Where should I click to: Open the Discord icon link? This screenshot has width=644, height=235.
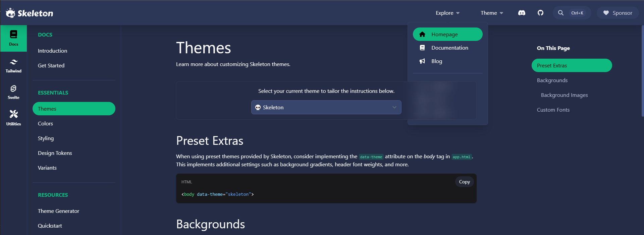click(522, 13)
